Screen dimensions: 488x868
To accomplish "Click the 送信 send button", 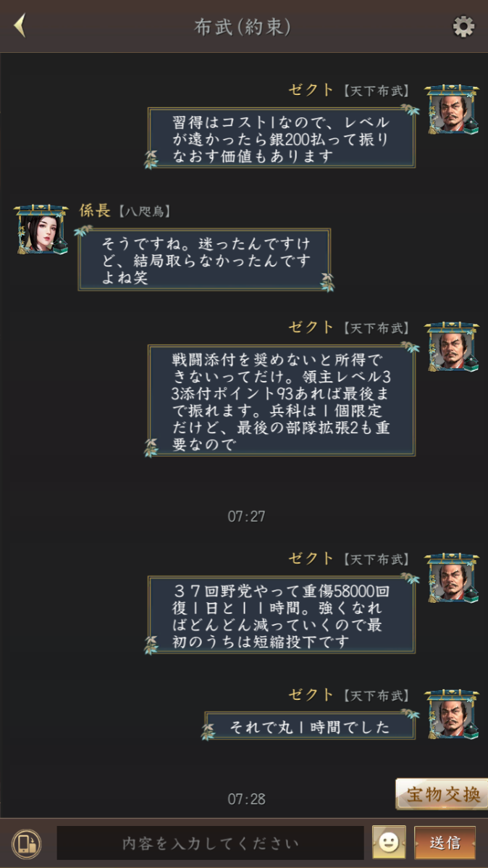I will pyautogui.click(x=445, y=843).
